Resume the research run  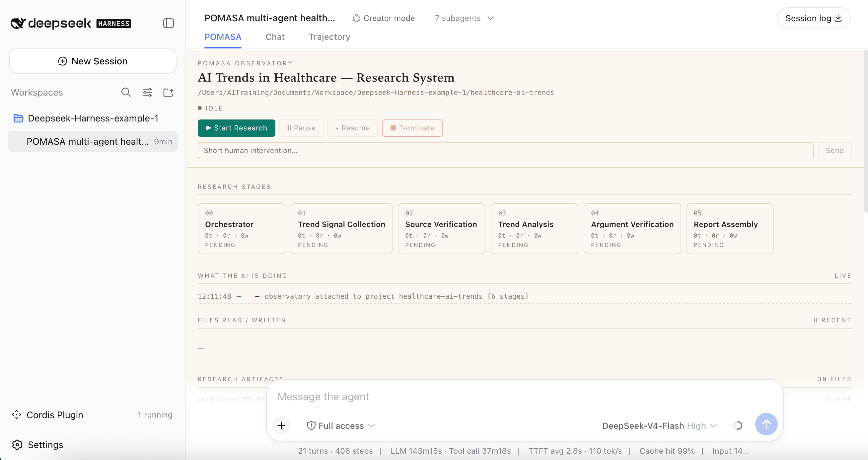[352, 128]
